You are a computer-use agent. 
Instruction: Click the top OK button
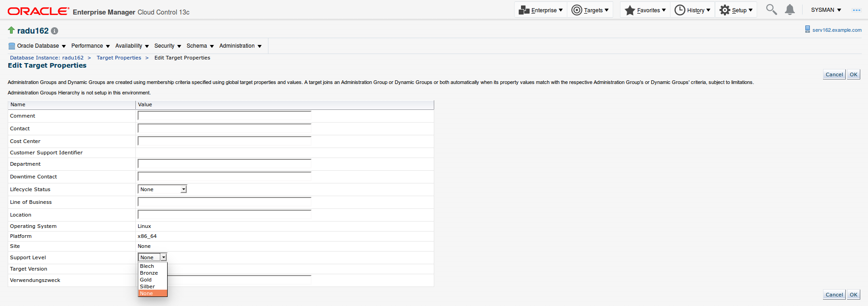click(x=853, y=74)
